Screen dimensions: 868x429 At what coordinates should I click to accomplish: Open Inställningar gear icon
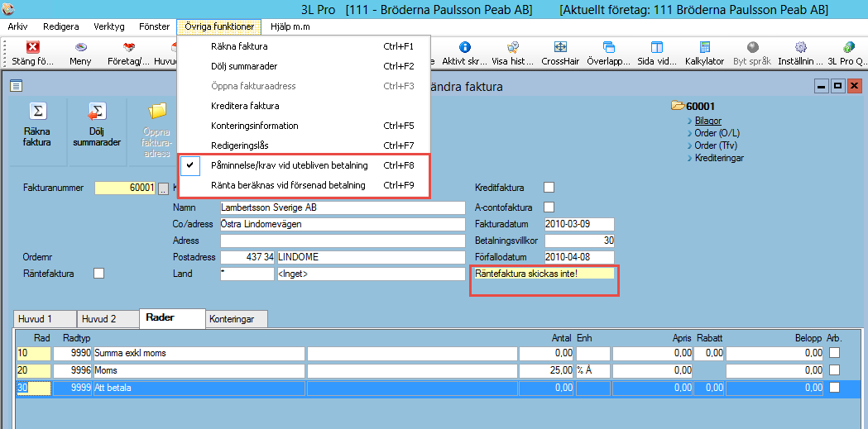800,48
